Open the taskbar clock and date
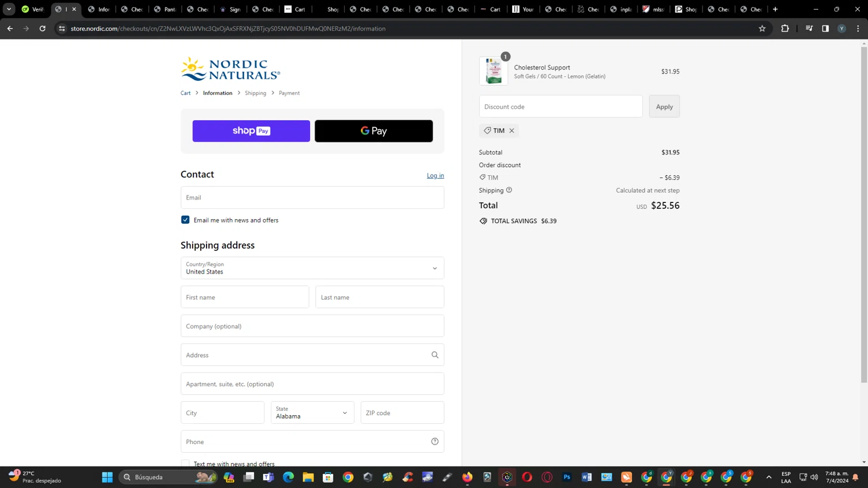This screenshot has width=868, height=488. (x=837, y=477)
